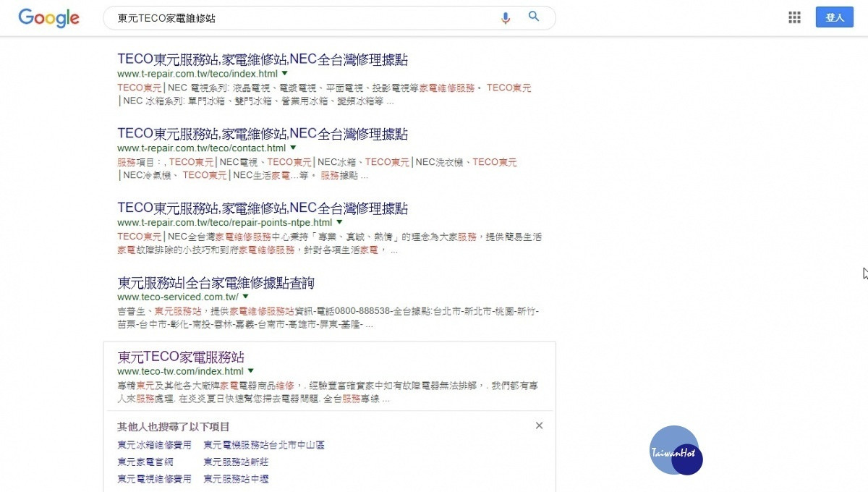Open result titled for repair-points-ntpe.html
Screen dimensions: 868x492
point(263,208)
